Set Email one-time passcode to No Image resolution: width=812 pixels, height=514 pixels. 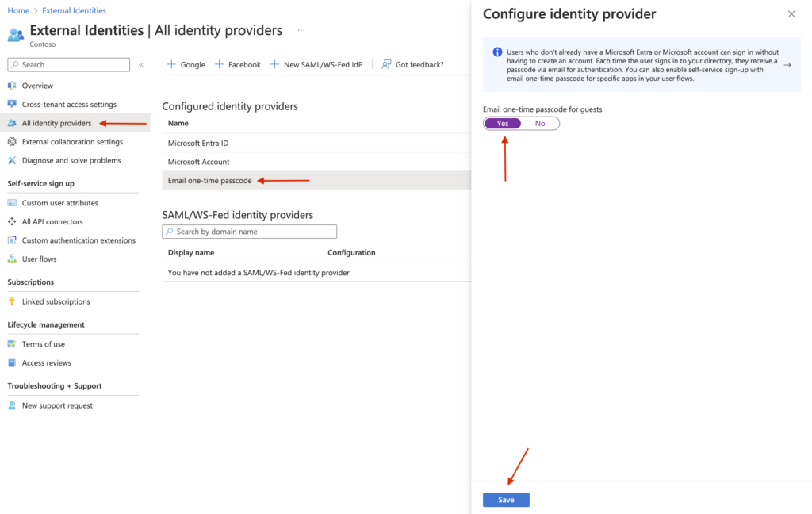click(540, 124)
